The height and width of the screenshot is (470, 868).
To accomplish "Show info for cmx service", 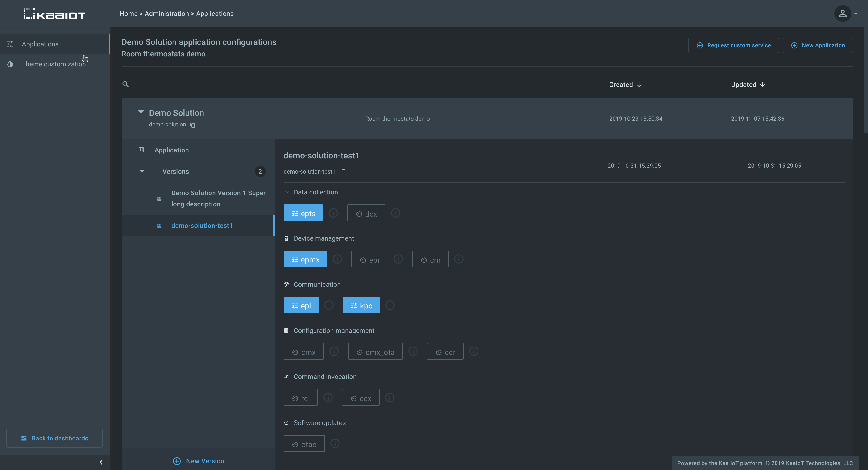I will click(x=334, y=351).
